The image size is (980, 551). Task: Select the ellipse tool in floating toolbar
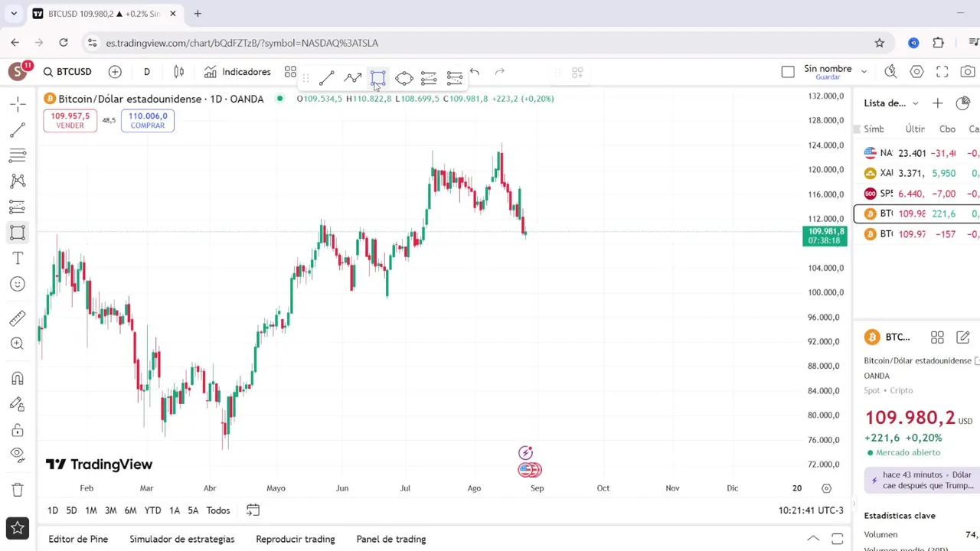(403, 77)
